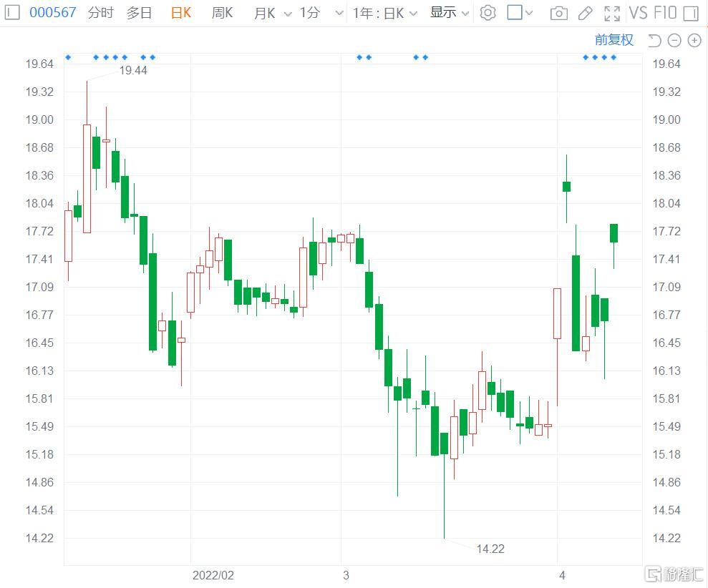
Task: Open the 显示 display dropdown
Action: [x=450, y=13]
